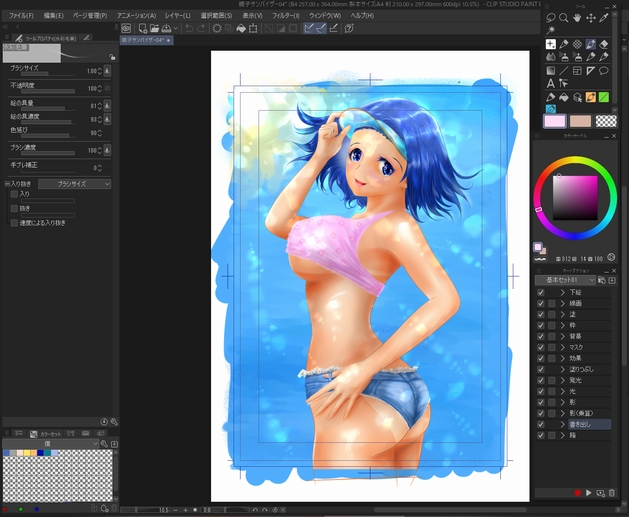Delete auto action with trash icon
This screenshot has width=629, height=517.
coord(612,493)
